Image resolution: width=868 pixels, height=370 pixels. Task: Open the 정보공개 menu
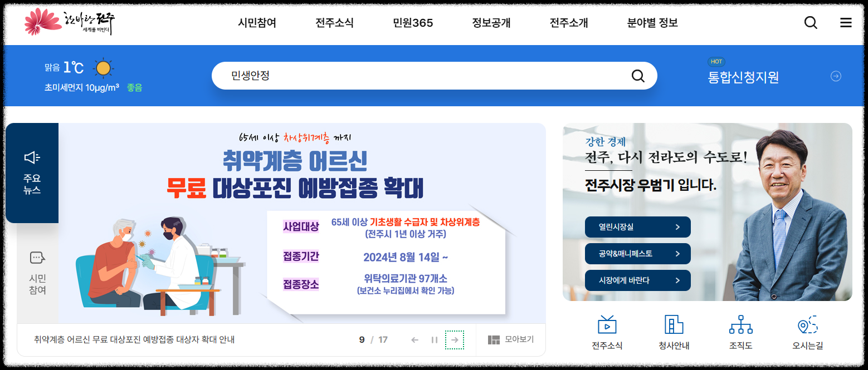click(490, 23)
